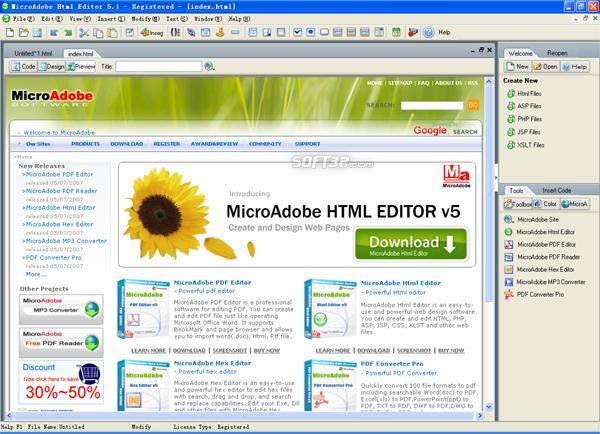Image resolution: width=600 pixels, height=434 pixels.
Task: Click BUY NOW under MicroAdobe Html Editor
Action: pyautogui.click(x=451, y=351)
